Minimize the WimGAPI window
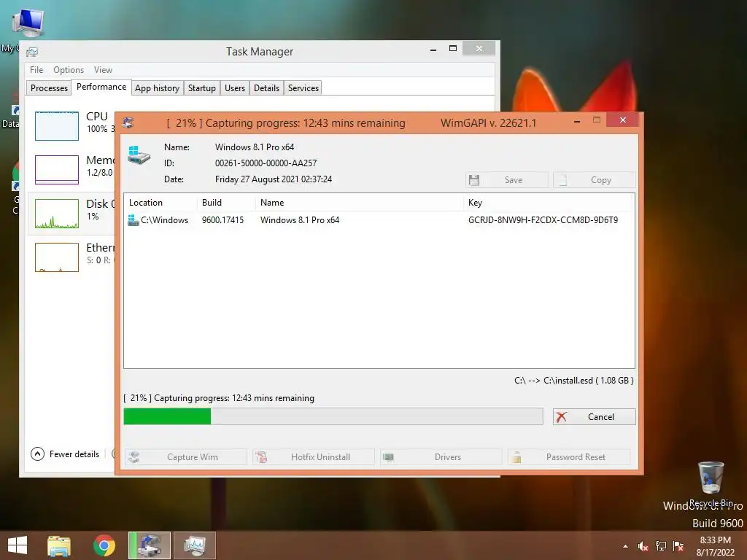 [577, 121]
